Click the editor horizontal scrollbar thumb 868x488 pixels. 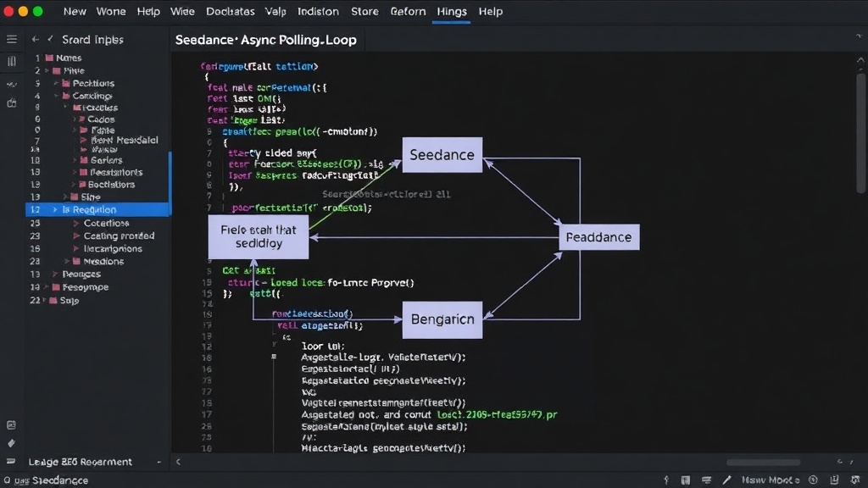point(764,462)
